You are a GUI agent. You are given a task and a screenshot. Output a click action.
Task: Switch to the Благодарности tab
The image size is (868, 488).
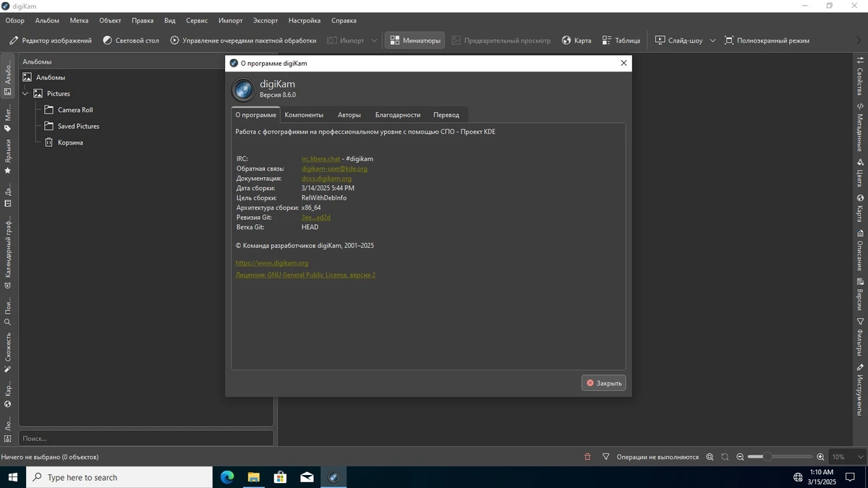tap(398, 115)
